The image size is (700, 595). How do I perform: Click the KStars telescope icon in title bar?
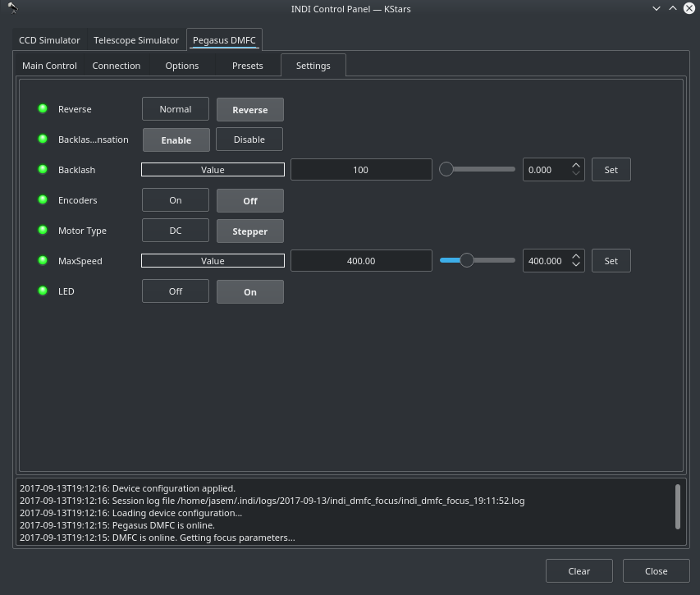click(x=12, y=8)
